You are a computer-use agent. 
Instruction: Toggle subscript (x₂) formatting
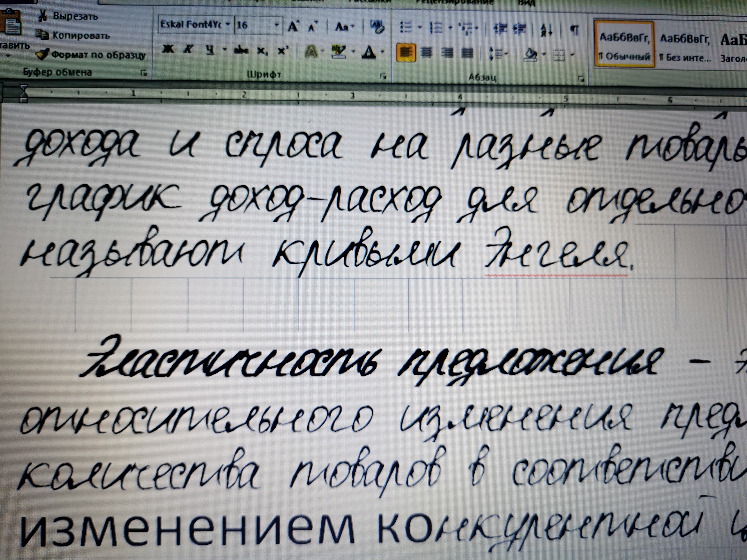coord(262,51)
